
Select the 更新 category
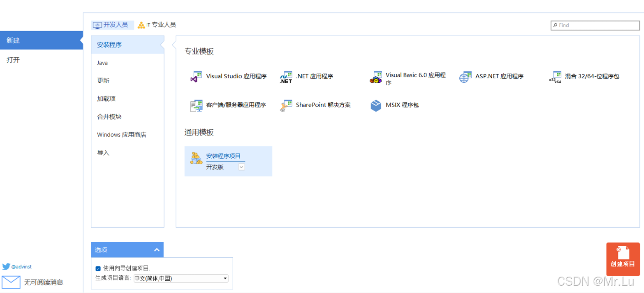(128, 80)
